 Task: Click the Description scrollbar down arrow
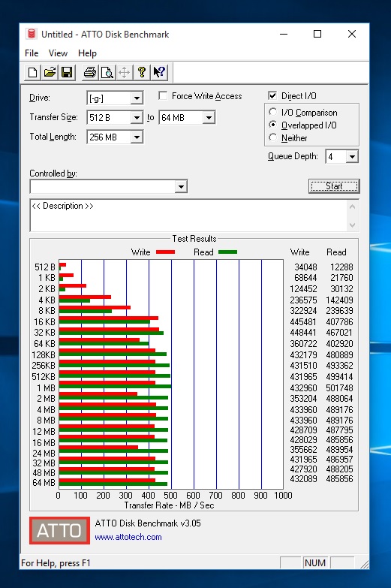(x=353, y=225)
